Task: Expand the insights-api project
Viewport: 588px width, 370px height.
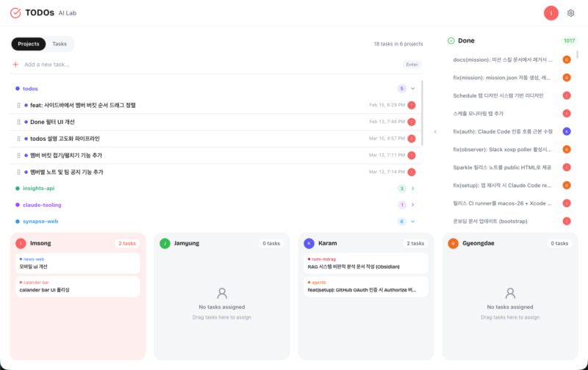Action: [412, 189]
